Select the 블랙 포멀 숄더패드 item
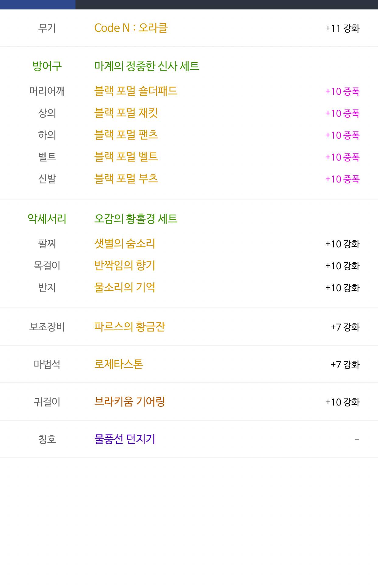The height and width of the screenshot is (588, 378). pyautogui.click(x=136, y=91)
